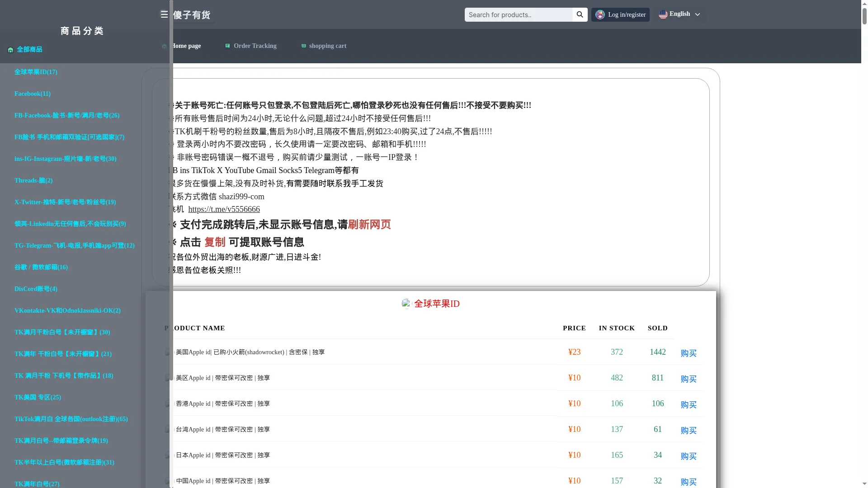Select the Threads-脆(2) category
Image resolution: width=868 pixels, height=488 pixels.
click(x=33, y=180)
